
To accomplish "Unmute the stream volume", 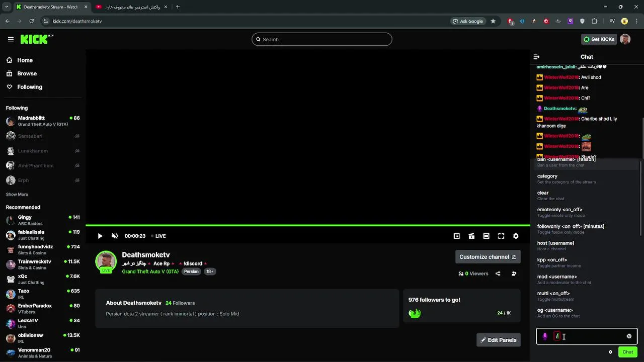I will click(x=115, y=236).
